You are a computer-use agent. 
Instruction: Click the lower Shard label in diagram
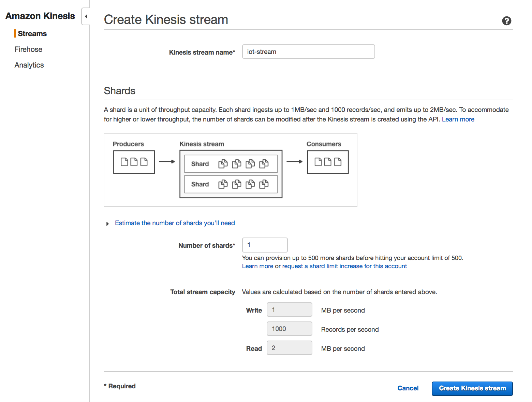click(x=200, y=184)
